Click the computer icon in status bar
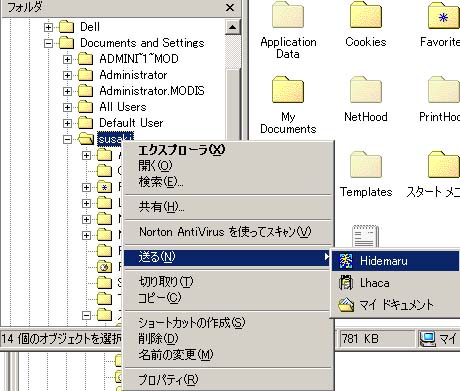 [428, 339]
